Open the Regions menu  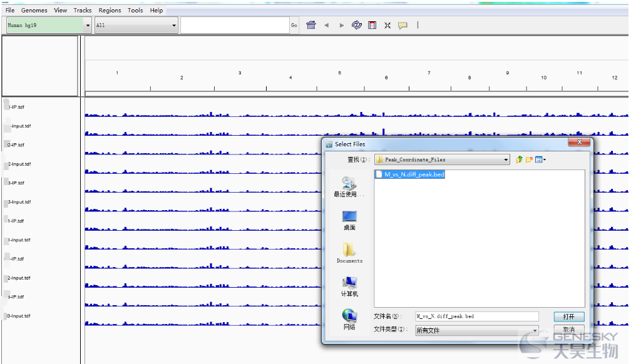point(110,10)
